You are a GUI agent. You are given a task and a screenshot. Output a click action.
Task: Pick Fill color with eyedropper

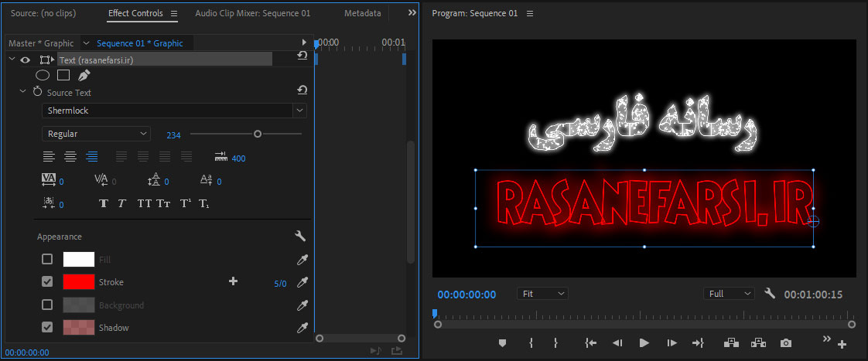pyautogui.click(x=302, y=259)
